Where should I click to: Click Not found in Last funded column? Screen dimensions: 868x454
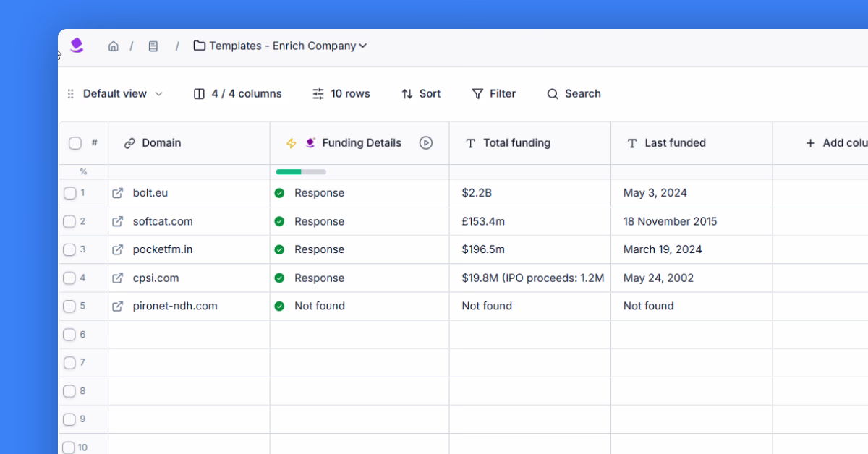649,306
